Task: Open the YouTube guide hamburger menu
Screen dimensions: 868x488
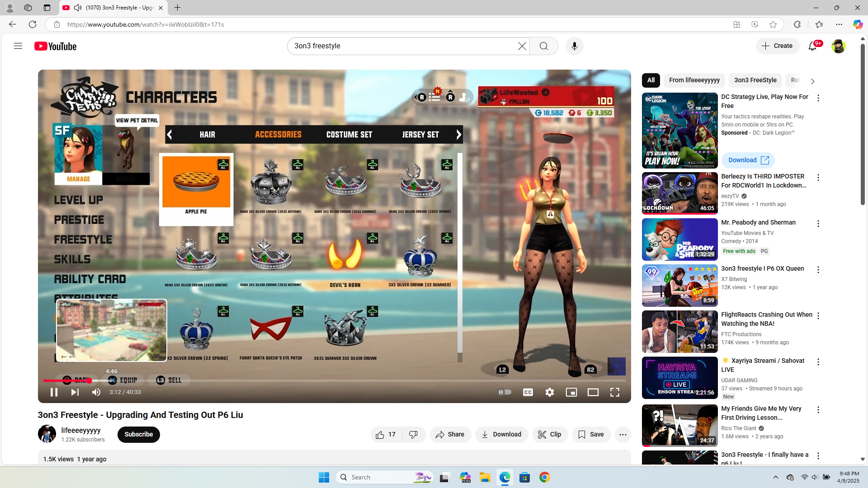Action: click(x=18, y=46)
